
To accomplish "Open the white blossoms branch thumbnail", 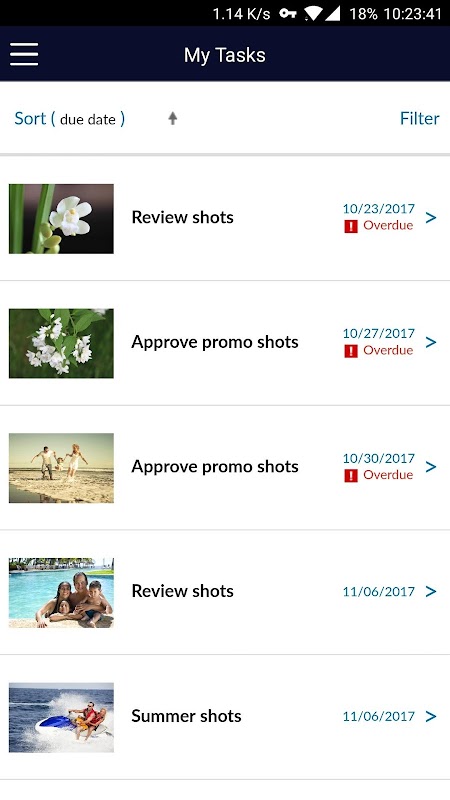I will point(61,343).
